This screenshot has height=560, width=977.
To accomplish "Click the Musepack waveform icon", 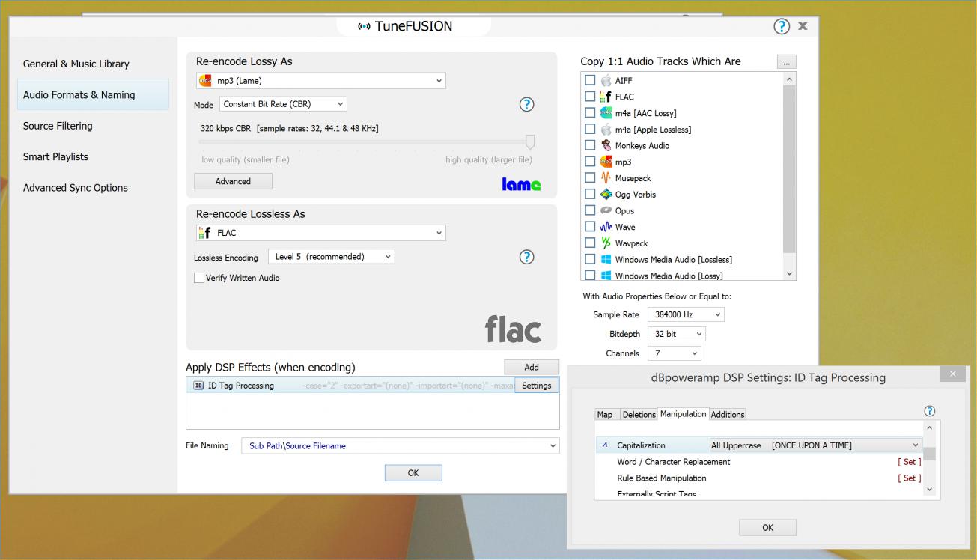I will pyautogui.click(x=606, y=178).
